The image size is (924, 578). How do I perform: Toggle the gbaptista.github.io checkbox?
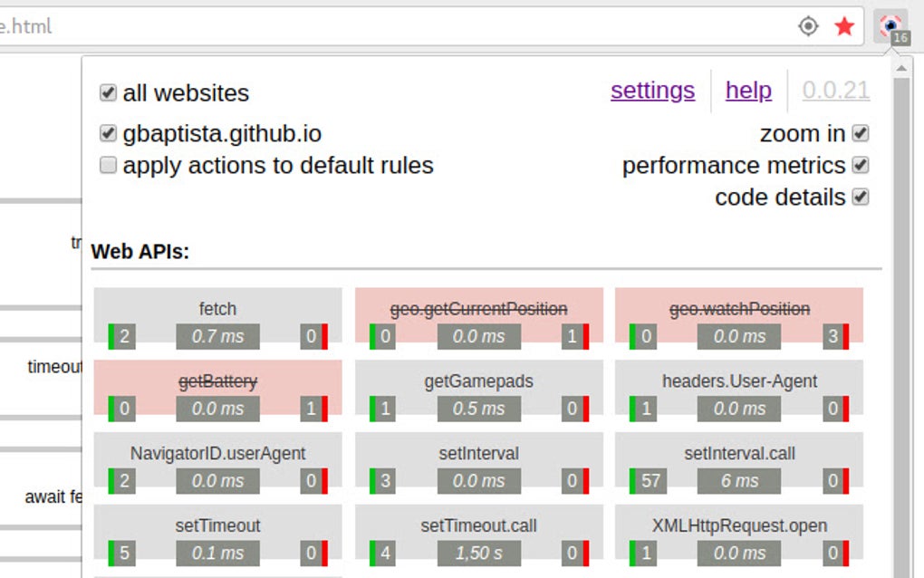click(x=108, y=131)
